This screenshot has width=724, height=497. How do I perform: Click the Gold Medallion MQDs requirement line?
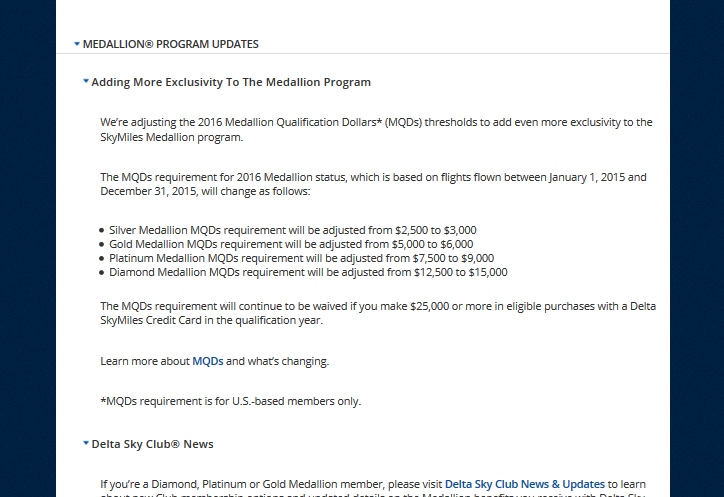coord(291,244)
